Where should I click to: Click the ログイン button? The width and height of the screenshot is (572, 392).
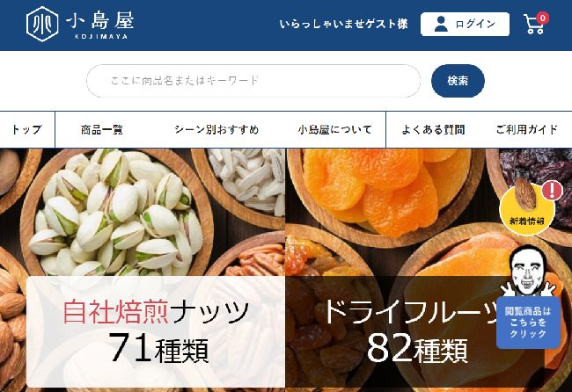[x=465, y=24]
